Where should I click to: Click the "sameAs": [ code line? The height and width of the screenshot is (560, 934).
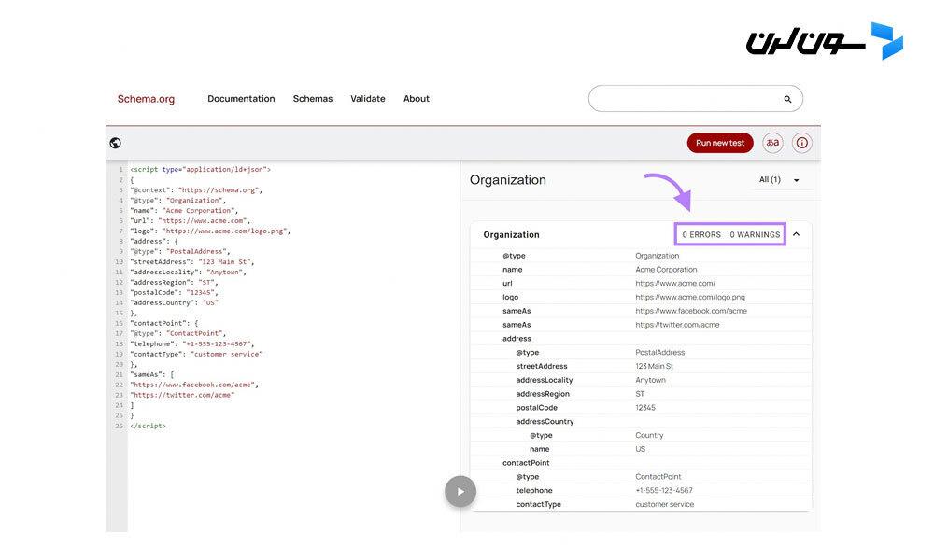152,375
